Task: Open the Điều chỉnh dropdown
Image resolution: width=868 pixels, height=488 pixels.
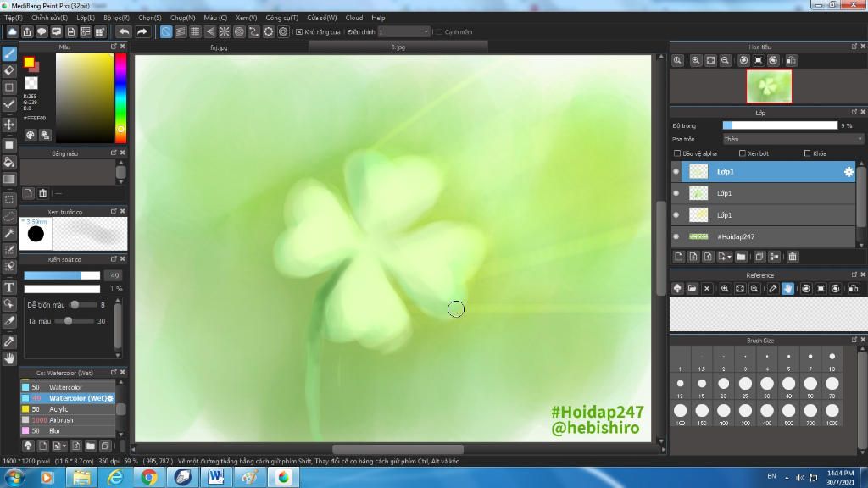Action: point(403,32)
